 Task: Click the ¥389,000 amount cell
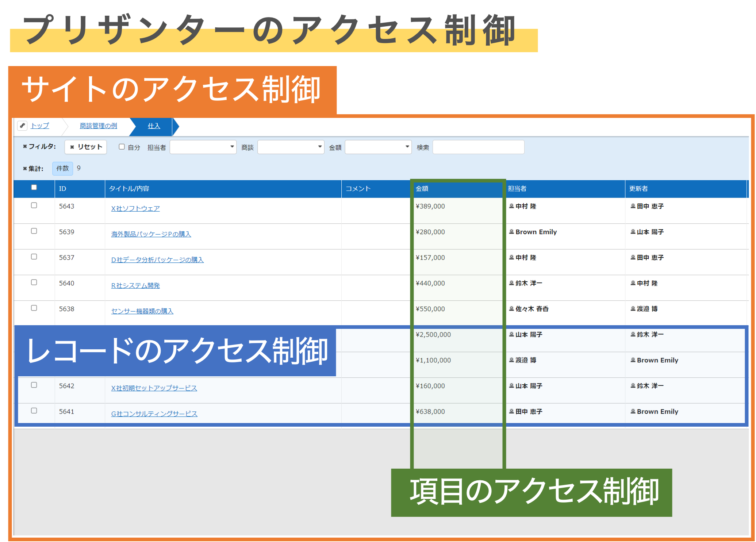(x=430, y=206)
